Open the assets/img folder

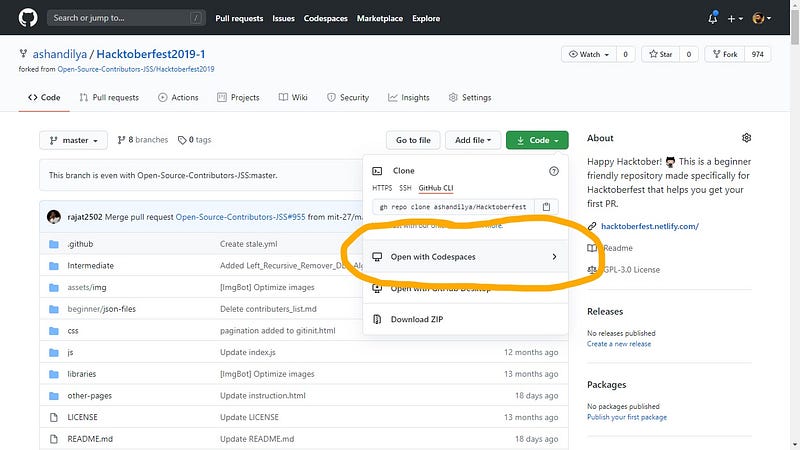point(87,287)
